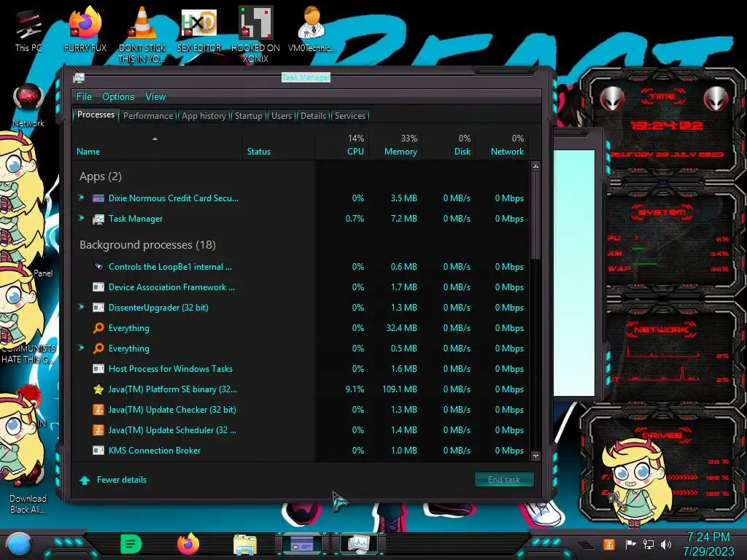Viewport: 747px width, 560px height.
Task: Open File Explorer from the taskbar
Action: [x=245, y=544]
